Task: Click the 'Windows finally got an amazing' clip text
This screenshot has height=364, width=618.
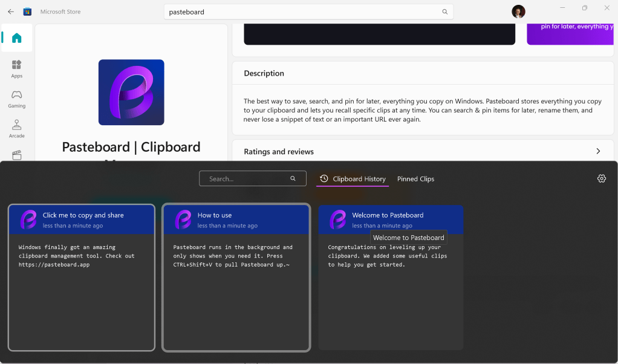Action: pyautogui.click(x=76, y=256)
